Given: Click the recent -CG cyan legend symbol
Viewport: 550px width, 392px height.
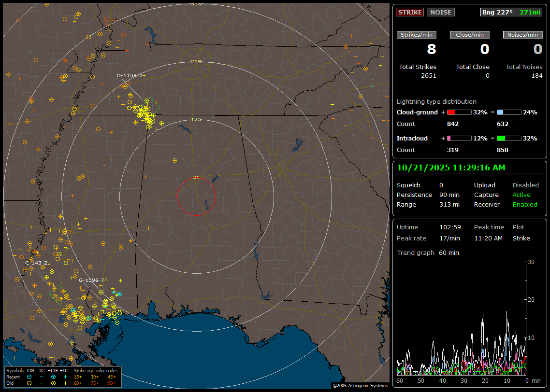Looking at the screenshot, I should pyautogui.click(x=29, y=377).
